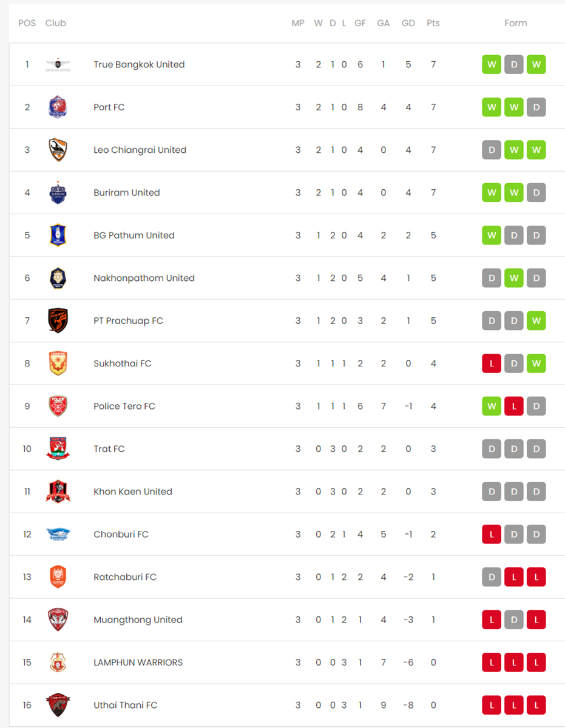This screenshot has height=728, width=565.
Task: Click the Pts column header
Action: (x=433, y=23)
